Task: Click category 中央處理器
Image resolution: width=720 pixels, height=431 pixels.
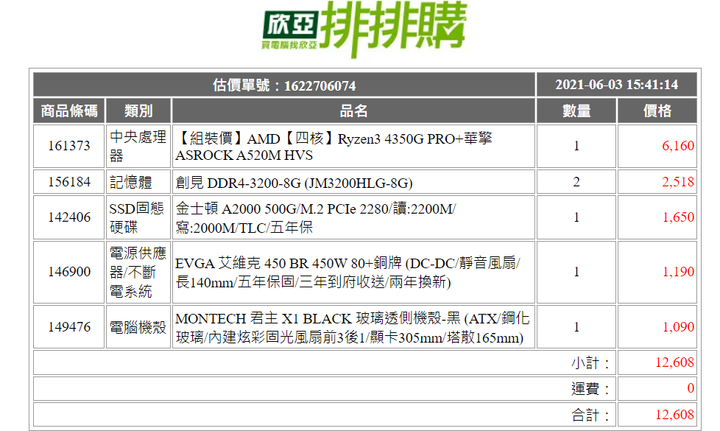Action: tap(138, 146)
